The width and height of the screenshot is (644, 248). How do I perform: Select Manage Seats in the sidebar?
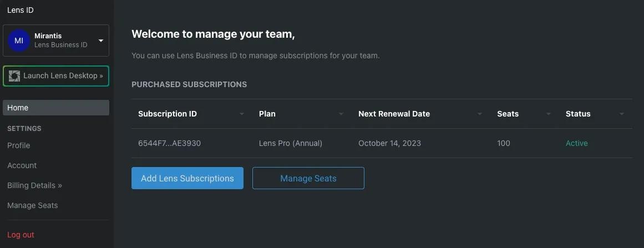pyautogui.click(x=33, y=205)
